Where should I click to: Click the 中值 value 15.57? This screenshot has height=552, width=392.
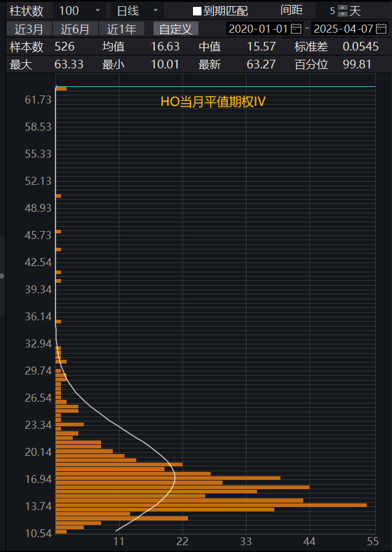[x=261, y=46]
